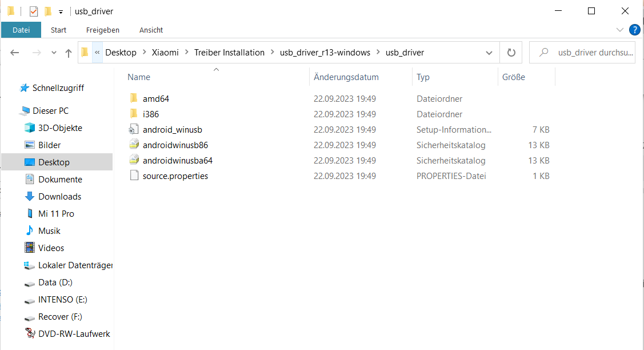This screenshot has width=644, height=350.
Task: Open the Freigeben ribbon tab
Action: coord(103,30)
